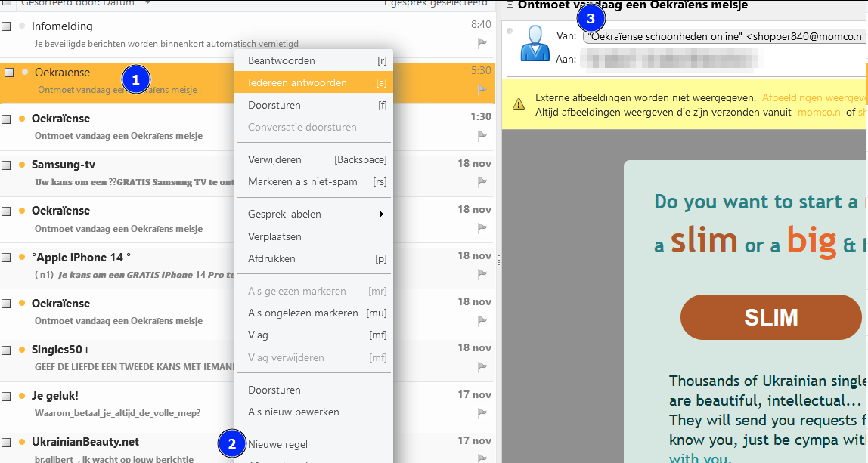Click flag icon on Apple iPhone 14 email
Screen dimensions: 868x463
click(482, 274)
